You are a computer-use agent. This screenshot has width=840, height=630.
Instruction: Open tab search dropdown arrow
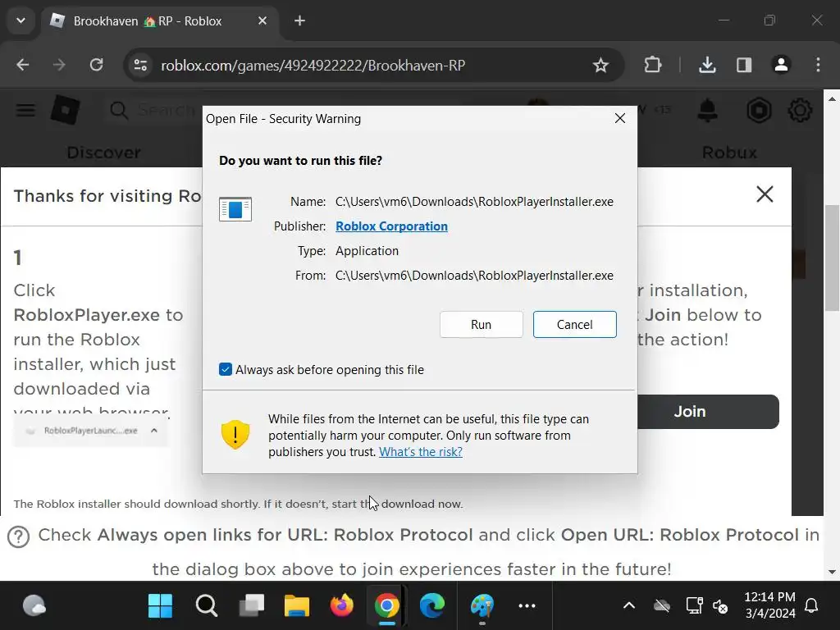(21, 21)
